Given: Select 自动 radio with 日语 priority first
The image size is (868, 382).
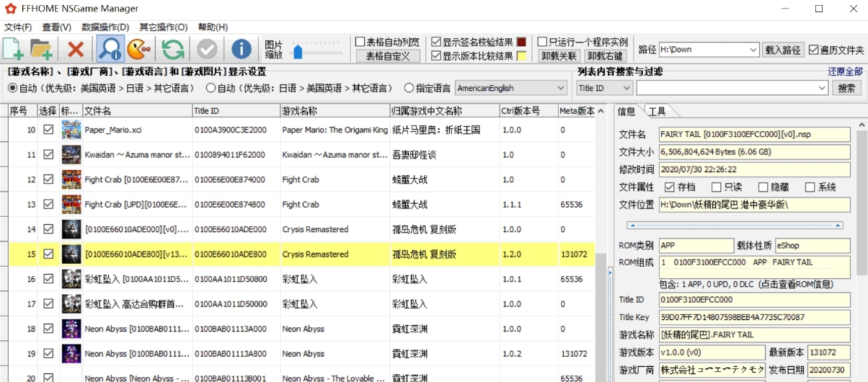Looking at the screenshot, I should click(x=211, y=88).
